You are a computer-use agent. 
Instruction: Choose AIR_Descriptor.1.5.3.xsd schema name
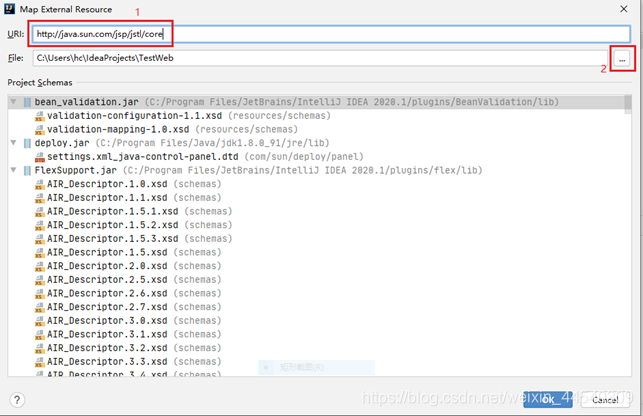pyautogui.click(x=112, y=239)
